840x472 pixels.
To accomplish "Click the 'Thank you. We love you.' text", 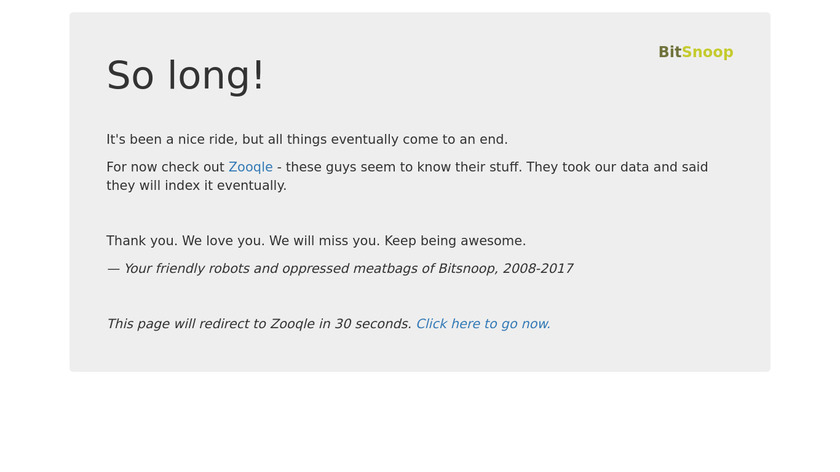I will (185, 241).
